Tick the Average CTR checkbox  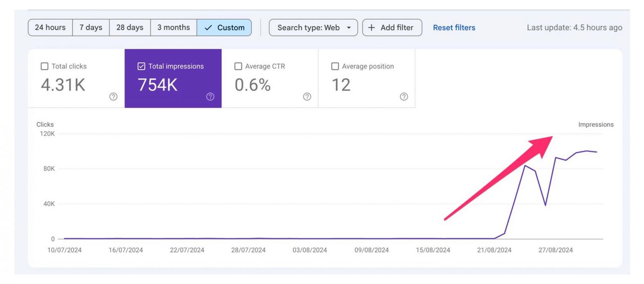coord(238,66)
